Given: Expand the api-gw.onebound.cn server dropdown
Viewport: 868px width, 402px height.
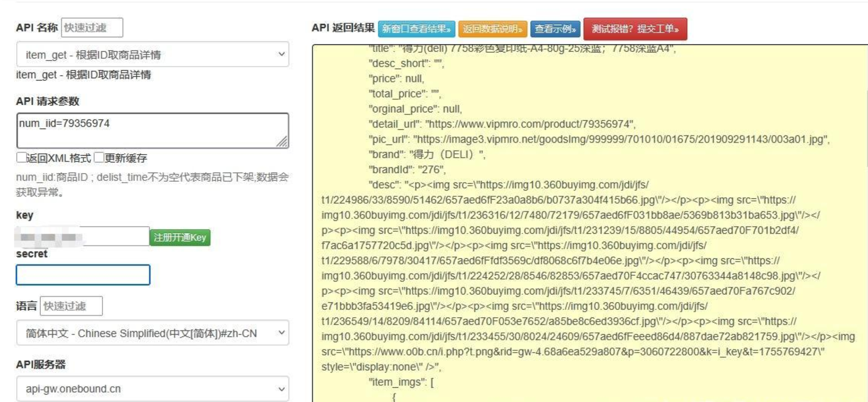Looking at the screenshot, I should [153, 389].
